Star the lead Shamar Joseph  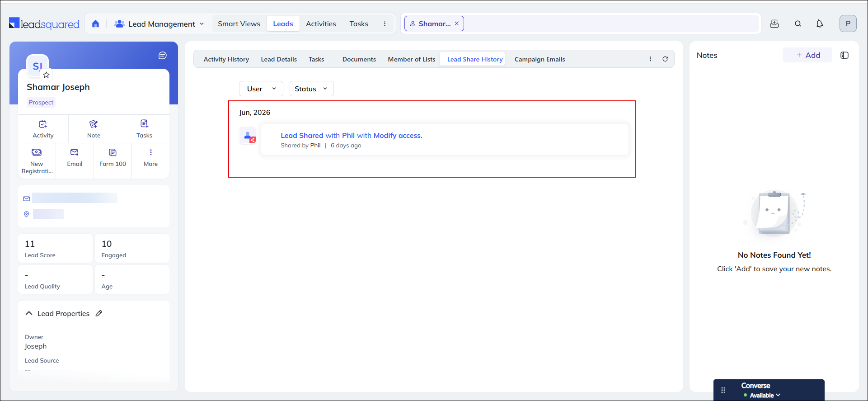coord(46,75)
